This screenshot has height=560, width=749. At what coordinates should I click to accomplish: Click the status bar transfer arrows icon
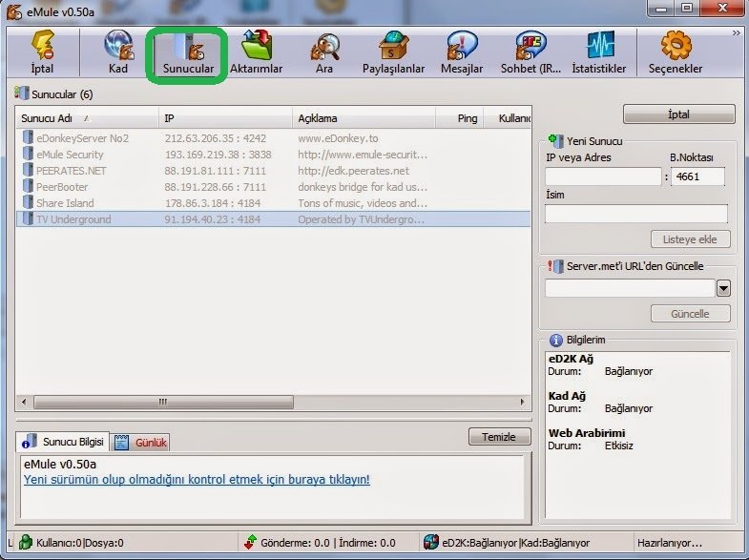pyautogui.click(x=250, y=542)
